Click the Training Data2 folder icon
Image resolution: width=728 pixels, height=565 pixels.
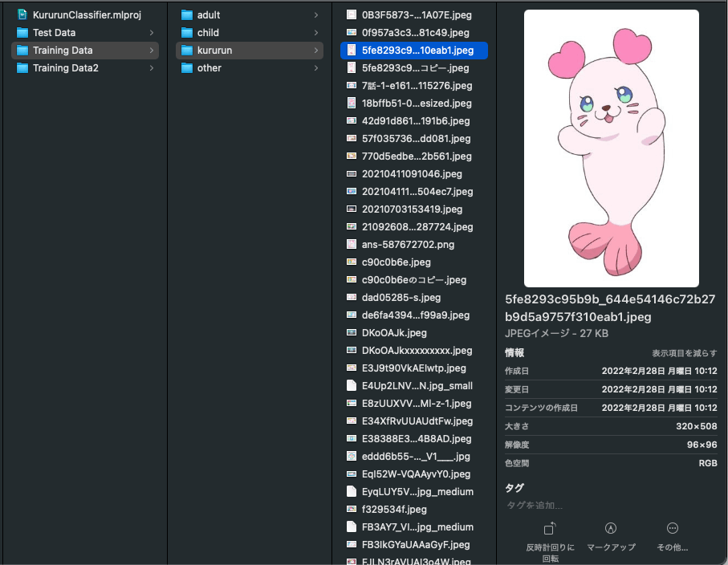pyautogui.click(x=22, y=67)
